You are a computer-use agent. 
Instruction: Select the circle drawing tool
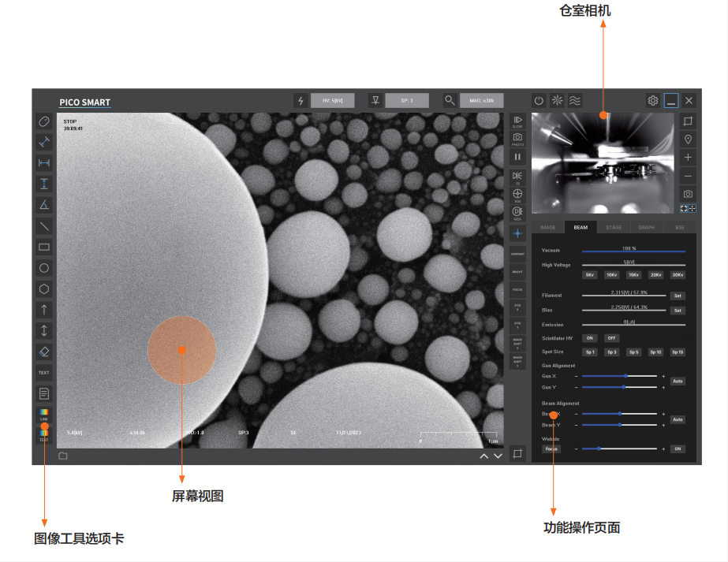pyautogui.click(x=44, y=268)
